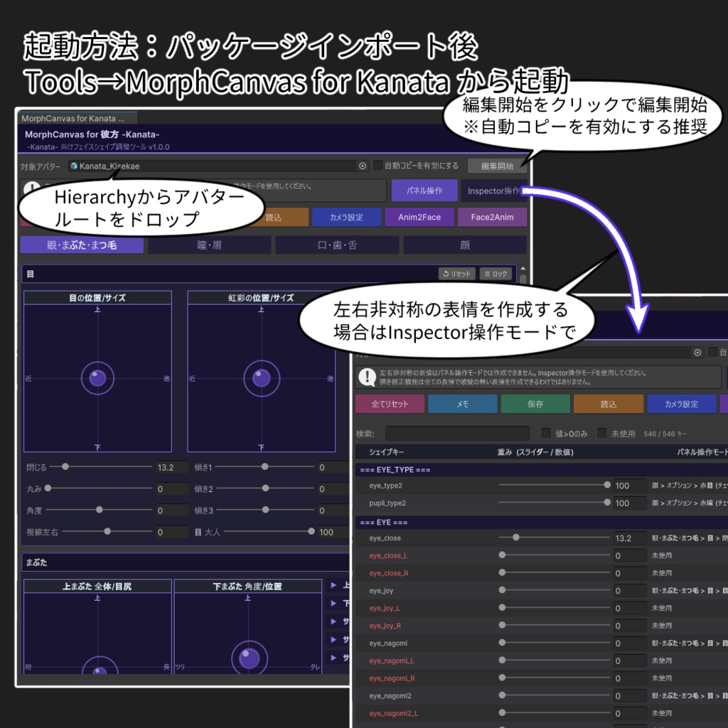Click inside the 検索 search field
This screenshot has width=728, height=728.
pos(459,433)
